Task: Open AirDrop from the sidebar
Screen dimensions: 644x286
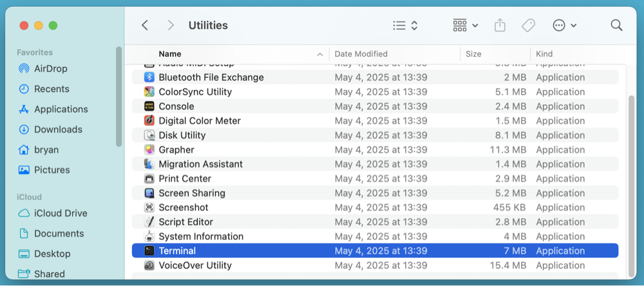Action: tap(50, 68)
